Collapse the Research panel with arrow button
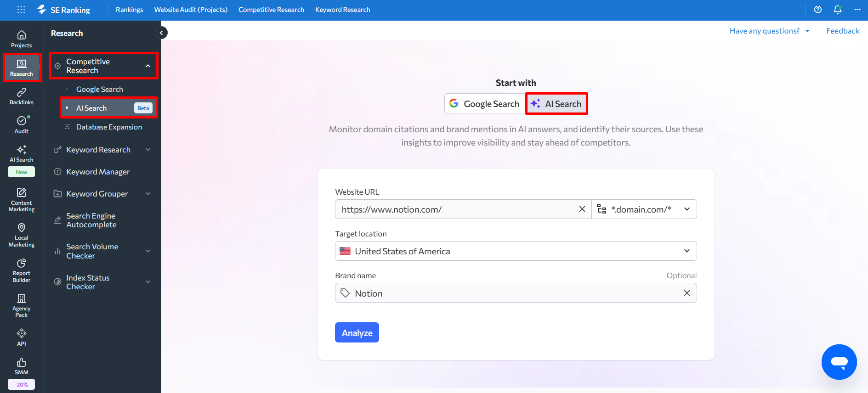The width and height of the screenshot is (868, 393). tap(161, 33)
